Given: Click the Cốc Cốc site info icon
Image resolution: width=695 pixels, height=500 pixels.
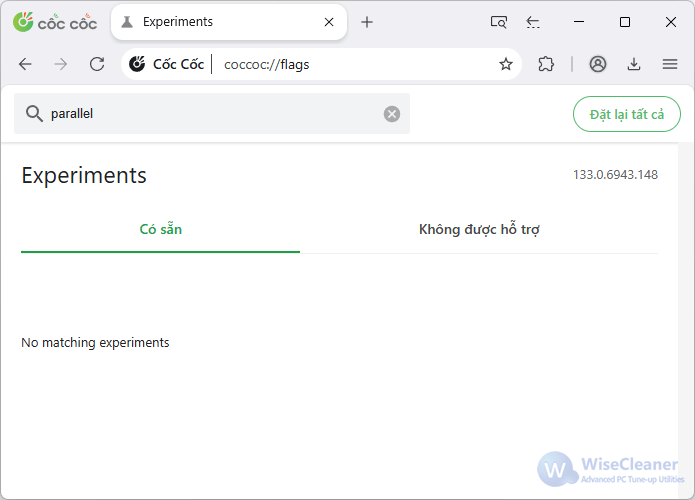Looking at the screenshot, I should [x=137, y=64].
